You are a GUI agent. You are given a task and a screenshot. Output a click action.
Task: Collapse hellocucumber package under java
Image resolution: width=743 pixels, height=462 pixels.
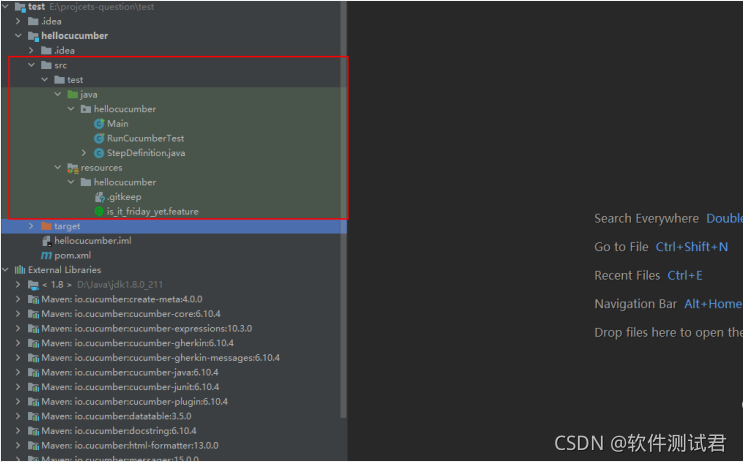pyautogui.click(x=71, y=109)
